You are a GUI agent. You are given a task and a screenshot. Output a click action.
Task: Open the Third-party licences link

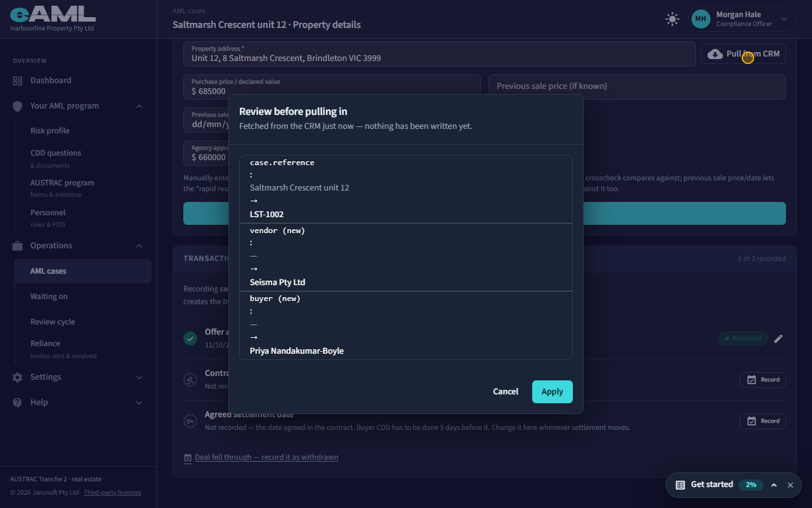coord(112,492)
